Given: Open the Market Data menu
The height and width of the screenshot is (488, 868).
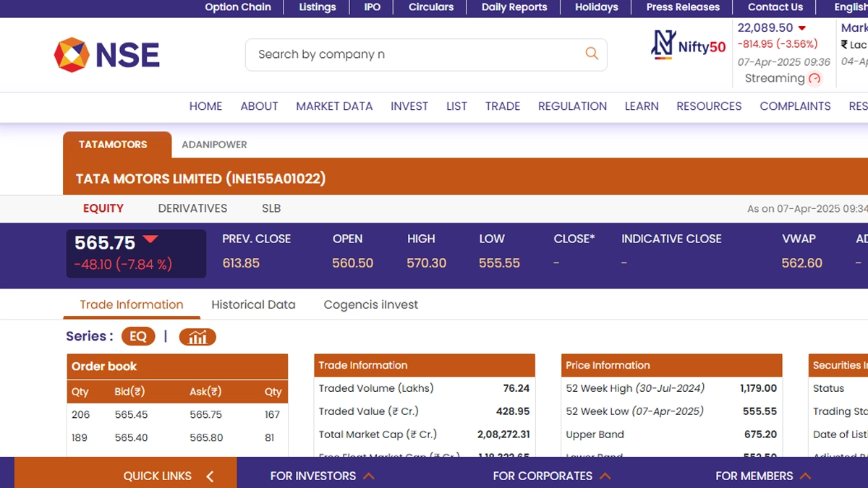Looking at the screenshot, I should pyautogui.click(x=334, y=106).
